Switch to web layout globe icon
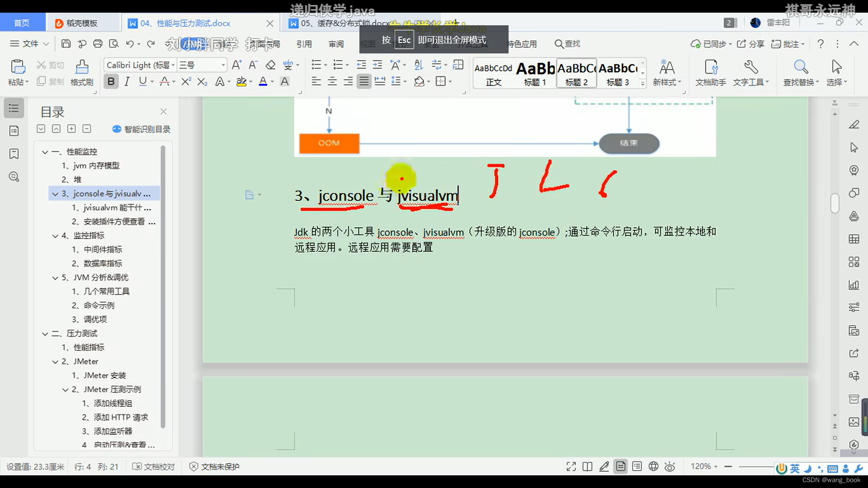 click(653, 467)
